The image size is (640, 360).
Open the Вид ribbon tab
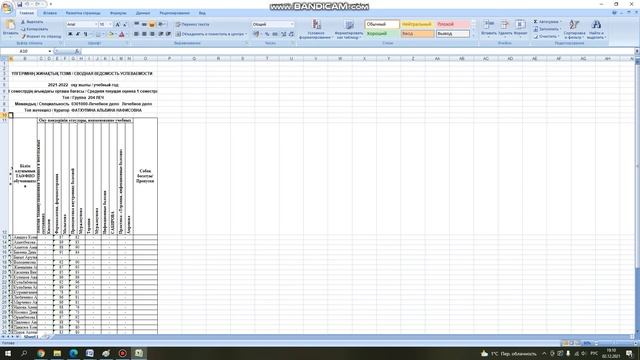tap(202, 13)
